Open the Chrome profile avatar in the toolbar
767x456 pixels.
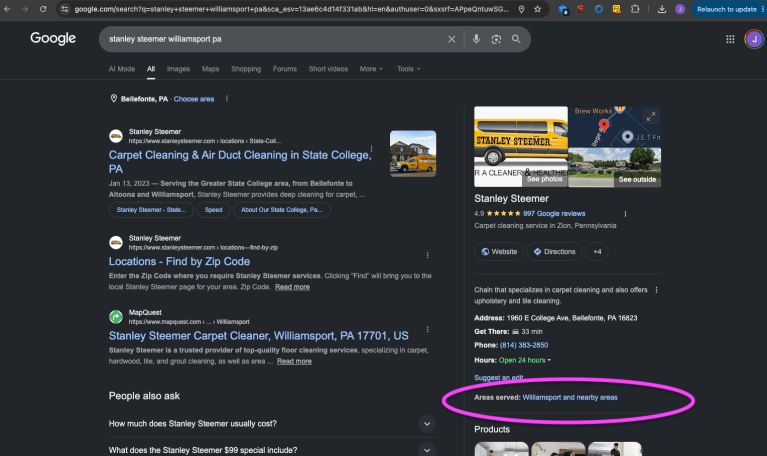pyautogui.click(x=680, y=9)
